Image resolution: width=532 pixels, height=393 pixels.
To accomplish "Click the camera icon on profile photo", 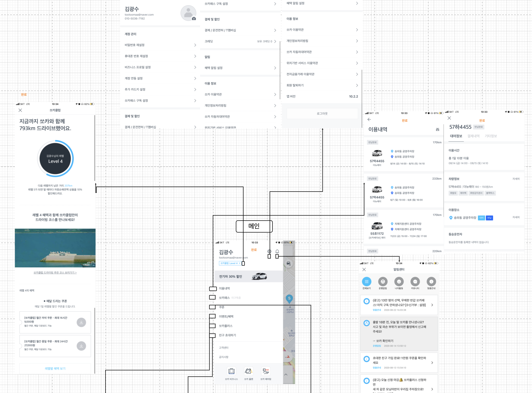I will (194, 19).
